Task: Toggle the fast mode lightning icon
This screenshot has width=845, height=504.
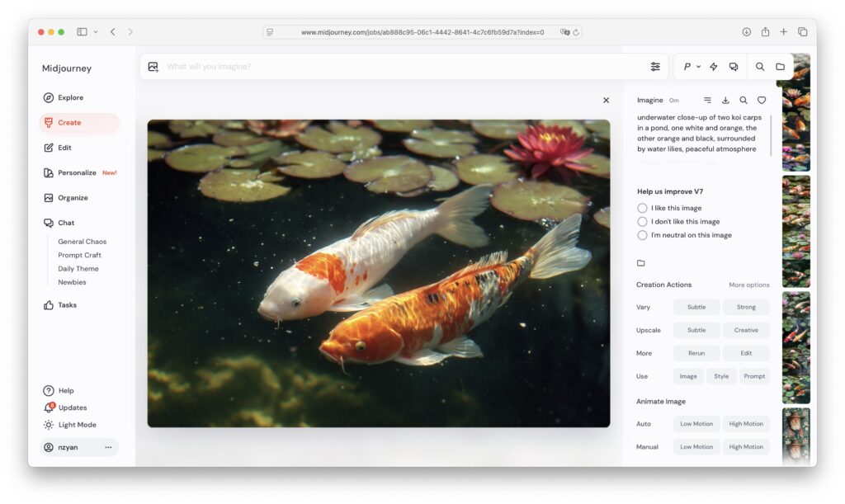Action: (714, 67)
